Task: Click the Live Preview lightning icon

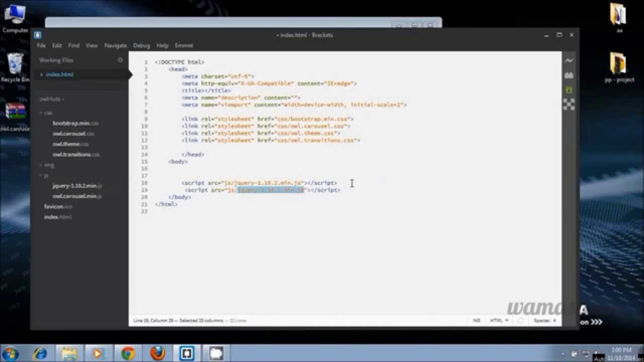Action: (x=569, y=60)
